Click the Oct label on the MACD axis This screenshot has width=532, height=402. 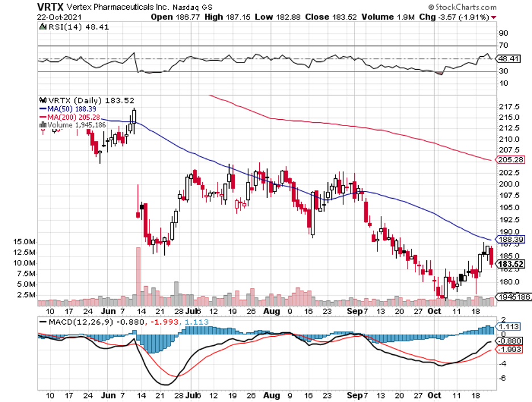[x=434, y=395]
